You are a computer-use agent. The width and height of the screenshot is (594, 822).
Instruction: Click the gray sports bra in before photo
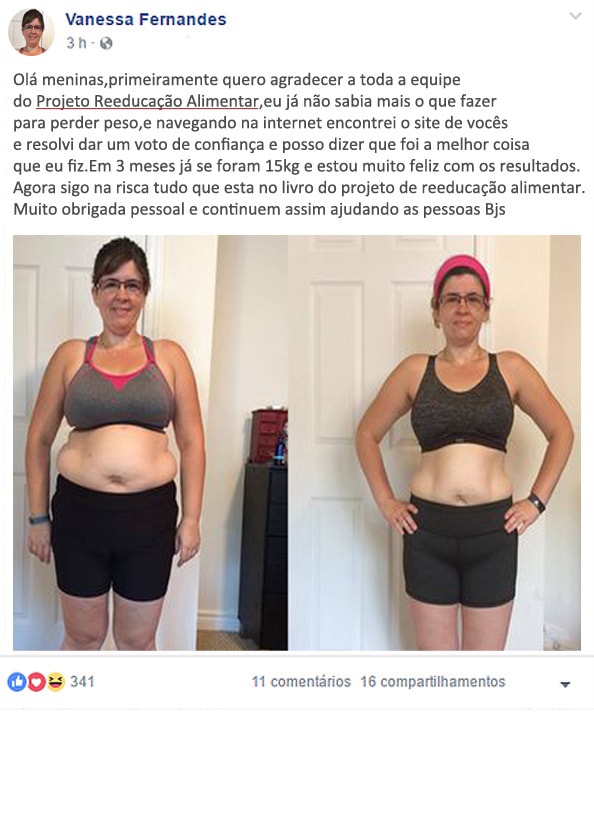pos(118,384)
